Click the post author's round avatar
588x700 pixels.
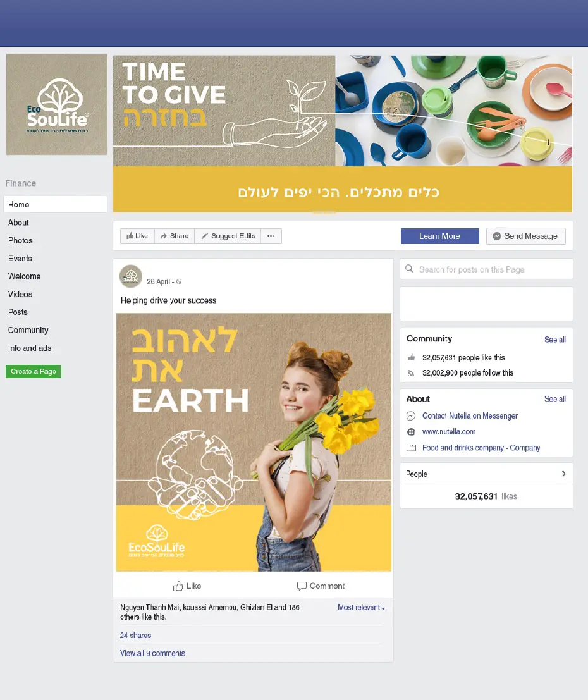[x=131, y=276]
